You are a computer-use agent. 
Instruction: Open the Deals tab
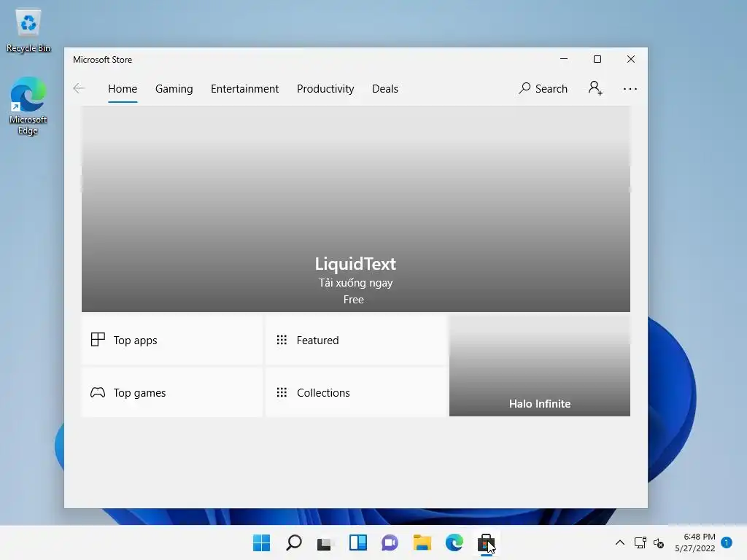coord(385,89)
